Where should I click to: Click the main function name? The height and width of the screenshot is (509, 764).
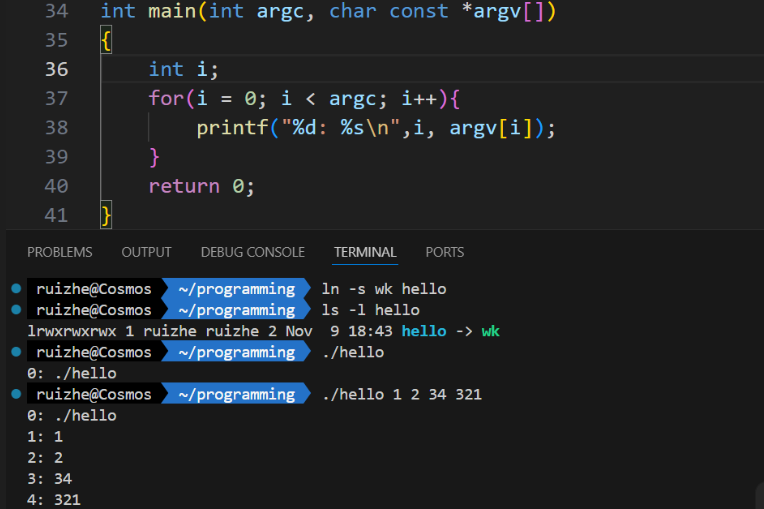pyautogui.click(x=172, y=12)
